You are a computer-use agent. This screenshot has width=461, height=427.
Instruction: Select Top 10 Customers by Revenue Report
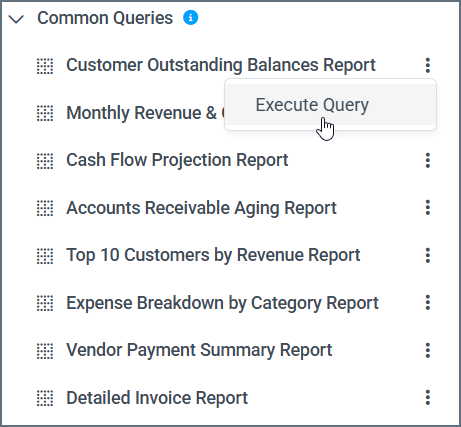(213, 255)
